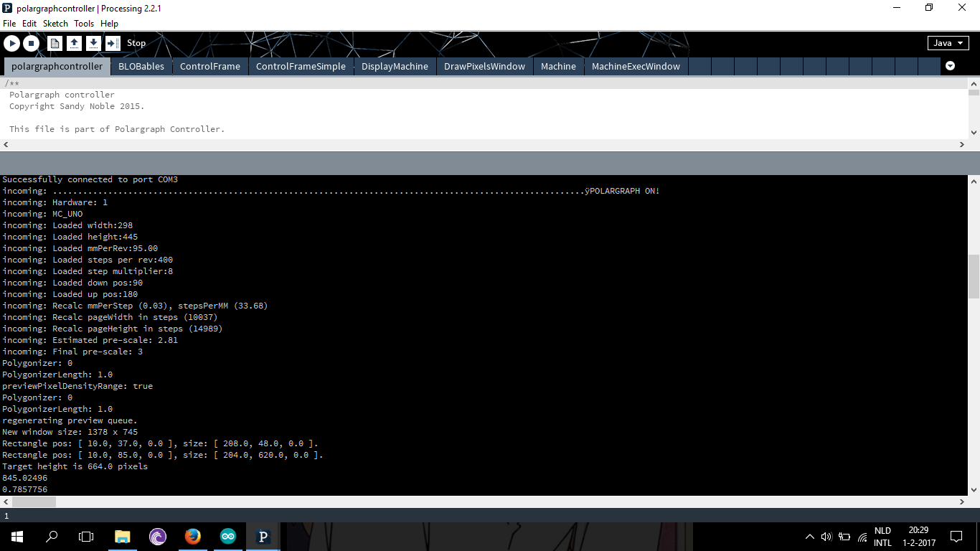The width and height of the screenshot is (980, 551).
Task: Switch to the ControlFrameSimple tab
Action: pyautogui.click(x=301, y=67)
